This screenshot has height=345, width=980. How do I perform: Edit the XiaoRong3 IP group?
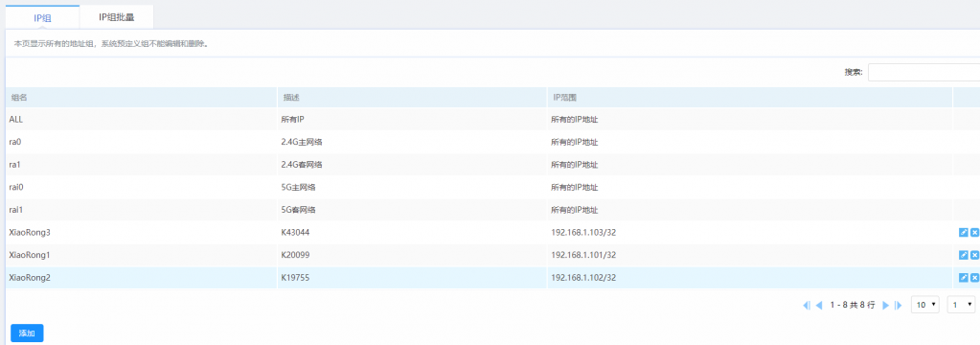click(963, 233)
